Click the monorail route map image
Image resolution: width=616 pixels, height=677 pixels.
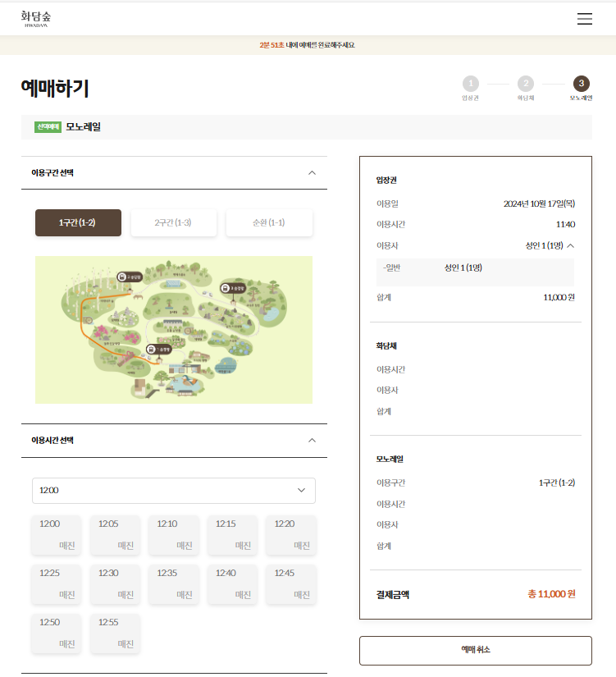click(x=174, y=330)
